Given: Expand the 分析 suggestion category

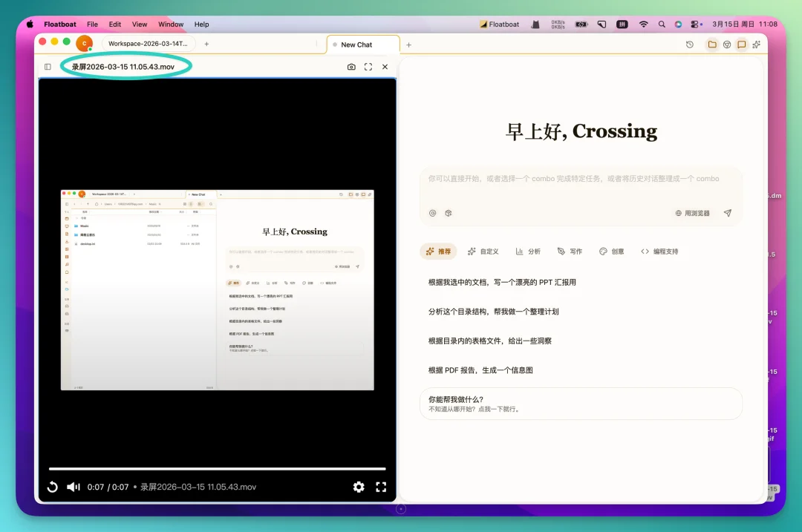Looking at the screenshot, I should click(528, 251).
